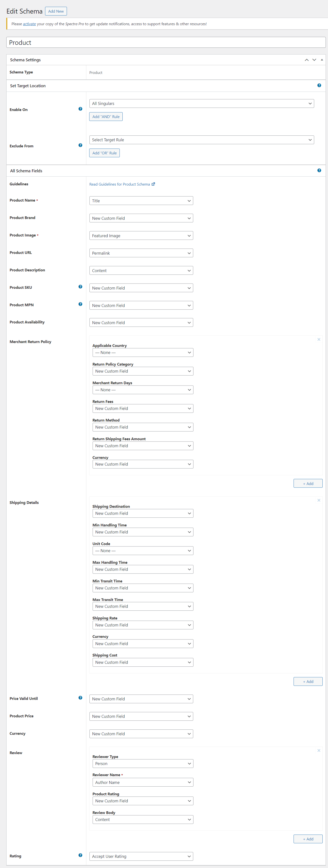Show help for Product MPN field
Image resolution: width=328 pixels, height=868 pixels.
point(80,304)
